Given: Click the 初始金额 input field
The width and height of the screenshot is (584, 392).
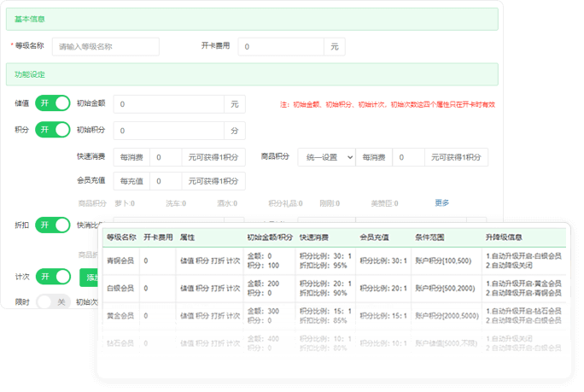Looking at the screenshot, I should pos(169,104).
